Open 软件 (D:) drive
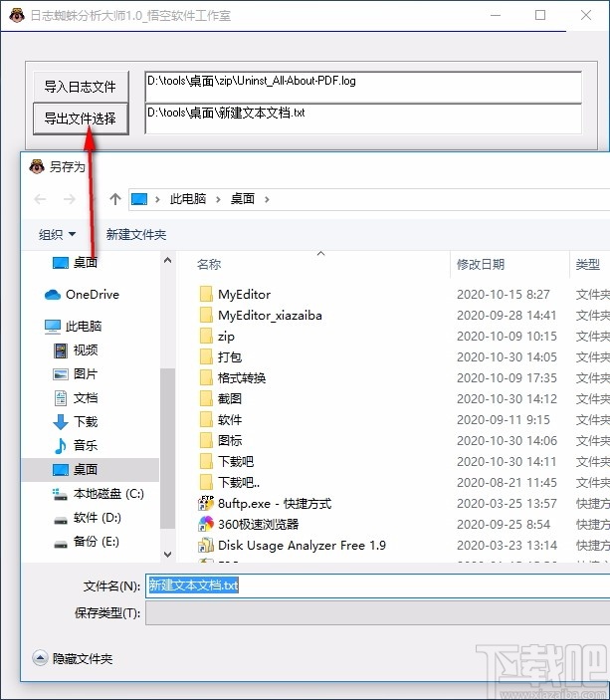 [97, 518]
